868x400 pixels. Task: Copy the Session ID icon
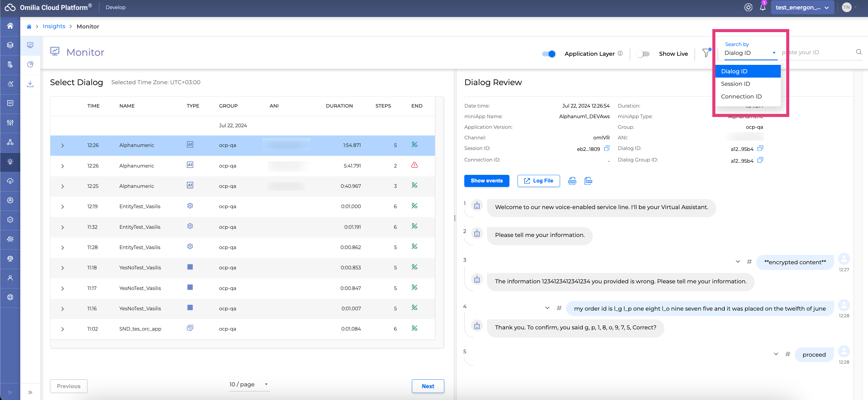pyautogui.click(x=607, y=148)
